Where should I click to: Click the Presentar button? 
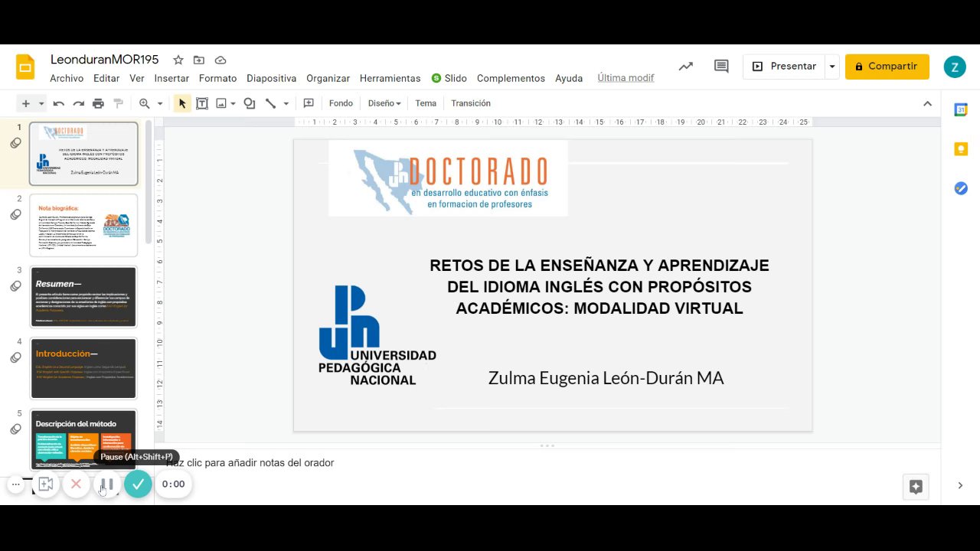click(x=783, y=67)
